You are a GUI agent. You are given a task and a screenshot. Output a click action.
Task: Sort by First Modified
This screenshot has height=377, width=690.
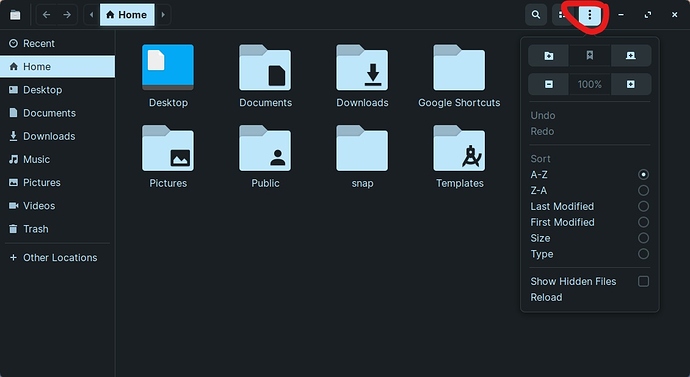coord(590,222)
